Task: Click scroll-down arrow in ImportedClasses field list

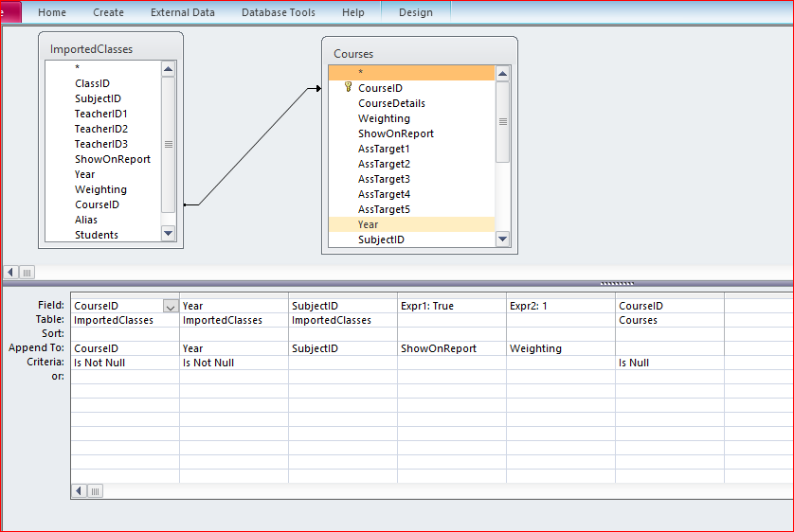Action: point(168,234)
